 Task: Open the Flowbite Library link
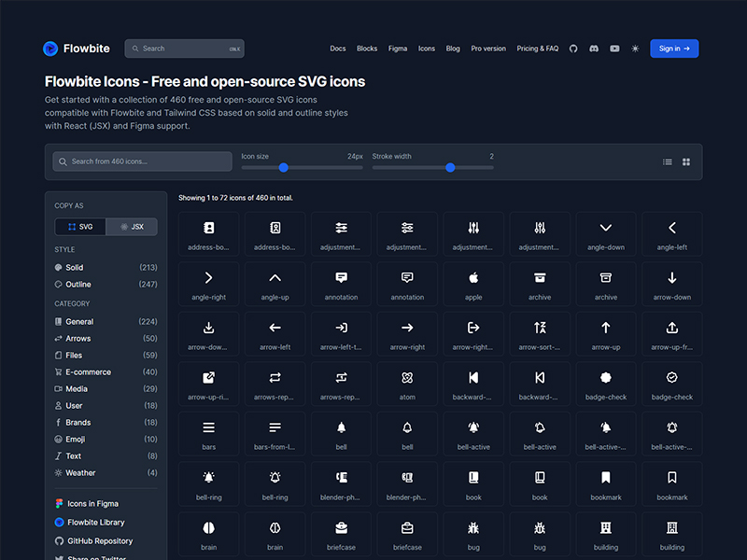tap(96, 522)
